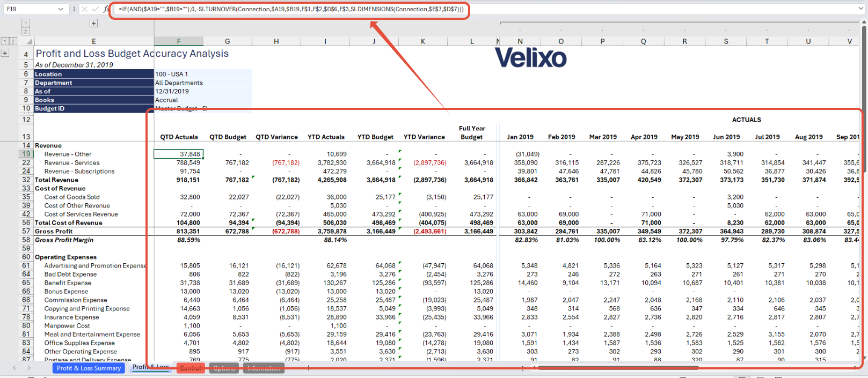Switch to the Control sheet tab
Screen dimensions: 868x378
(190, 368)
